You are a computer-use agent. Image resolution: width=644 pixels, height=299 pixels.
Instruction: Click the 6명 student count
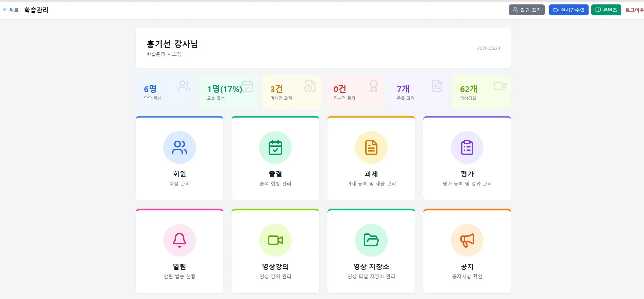pos(150,89)
